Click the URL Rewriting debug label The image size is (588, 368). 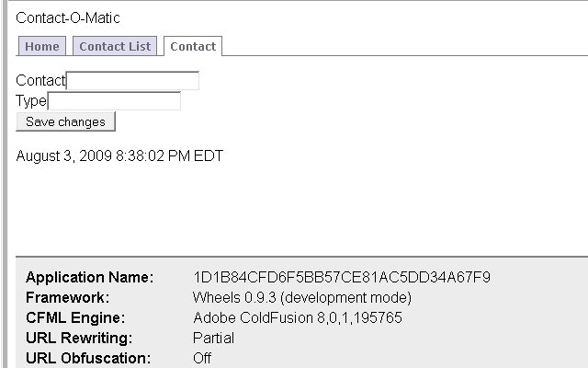pos(79,338)
